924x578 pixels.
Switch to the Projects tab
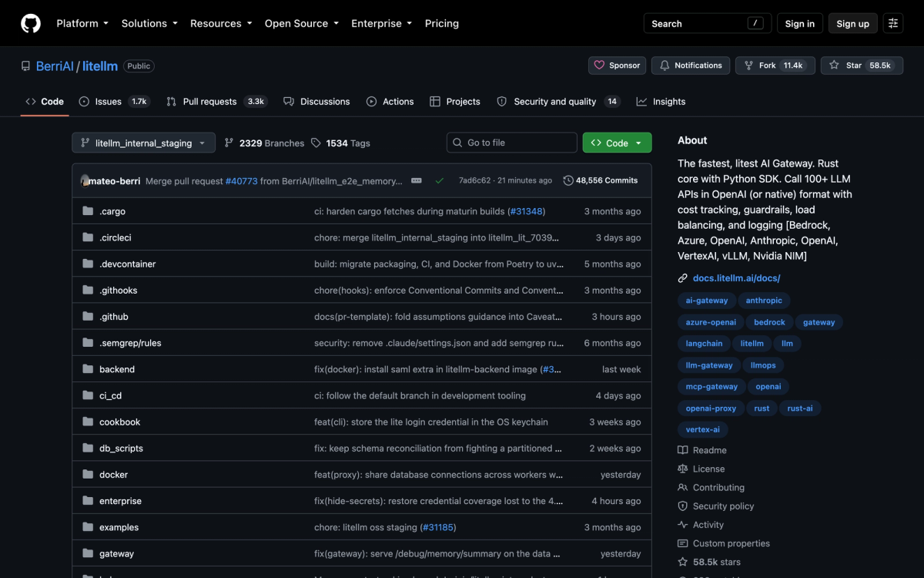tap(455, 101)
